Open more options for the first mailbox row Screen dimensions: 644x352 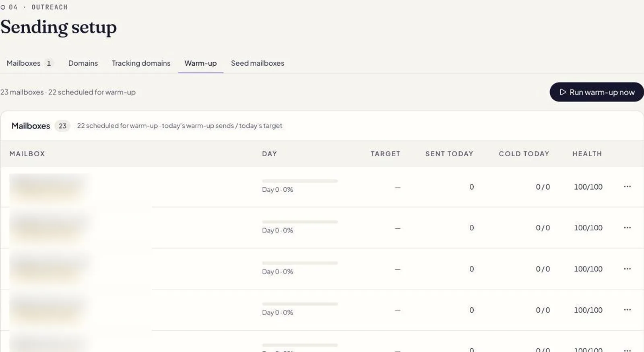627,186
